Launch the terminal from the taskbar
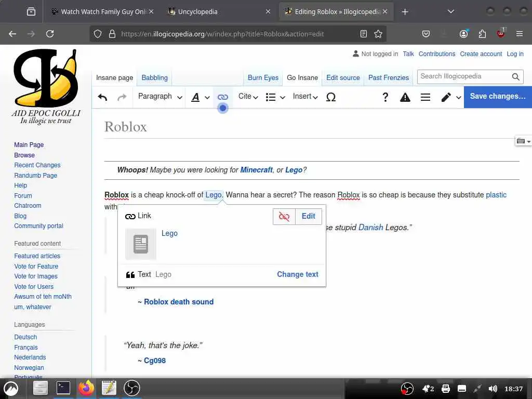532x399 pixels. point(63,388)
